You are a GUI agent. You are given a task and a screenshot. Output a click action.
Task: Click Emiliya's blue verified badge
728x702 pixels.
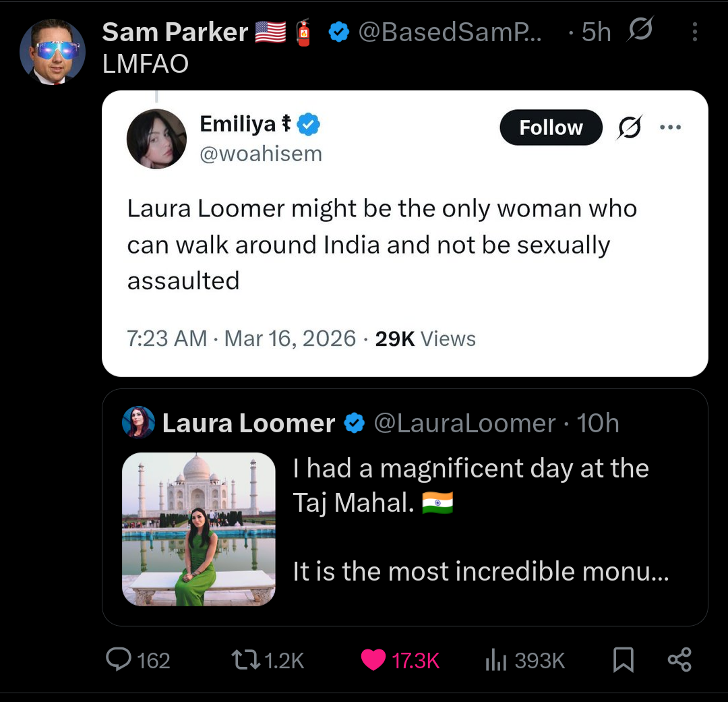(x=309, y=123)
